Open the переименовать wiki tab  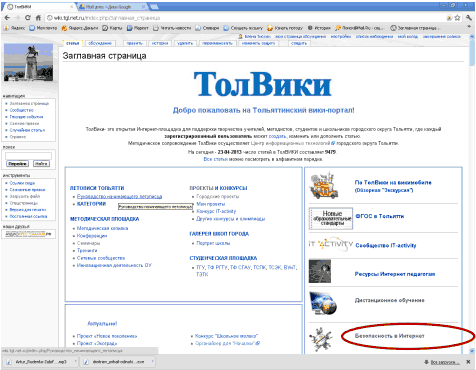(218, 43)
